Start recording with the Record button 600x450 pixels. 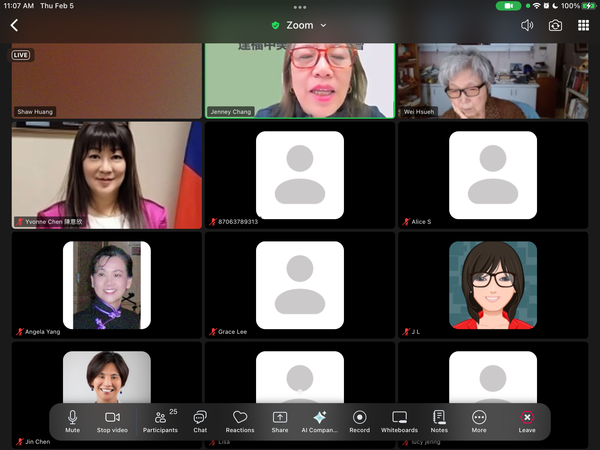point(359,419)
